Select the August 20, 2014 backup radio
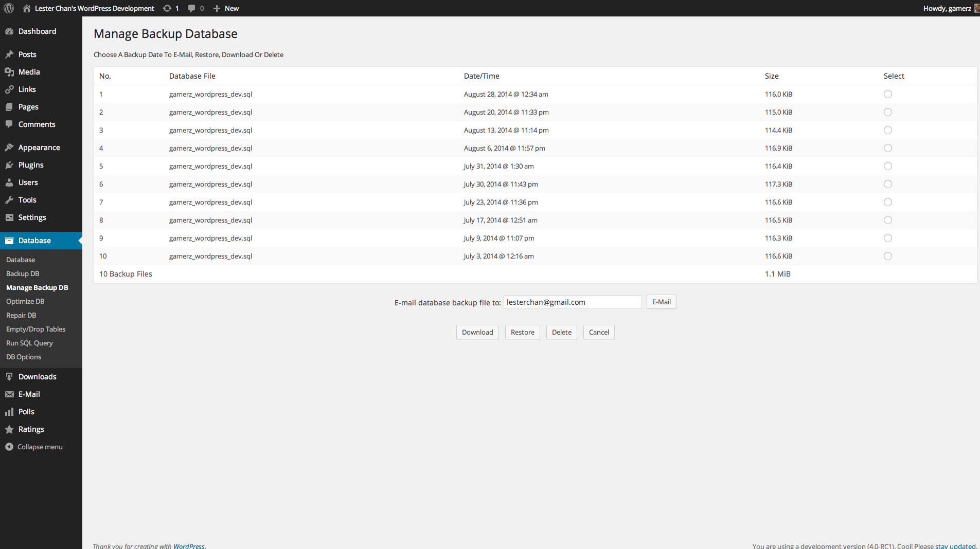 click(x=888, y=112)
